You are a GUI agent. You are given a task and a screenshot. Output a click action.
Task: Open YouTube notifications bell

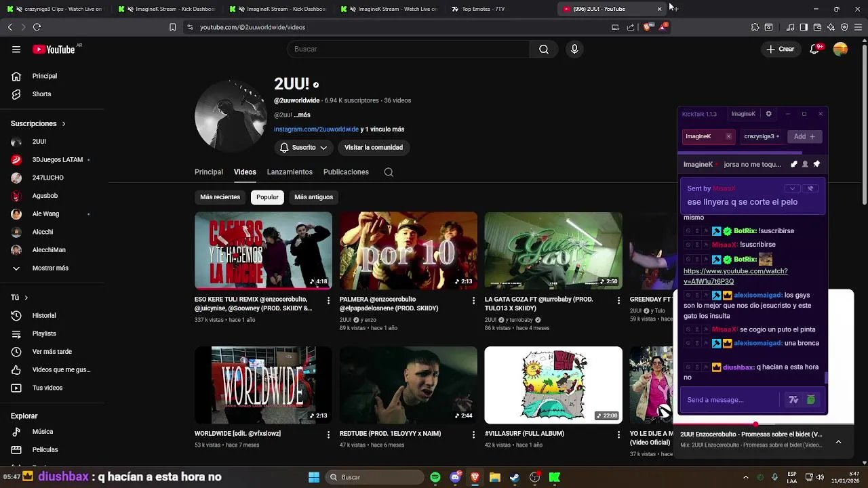point(815,49)
